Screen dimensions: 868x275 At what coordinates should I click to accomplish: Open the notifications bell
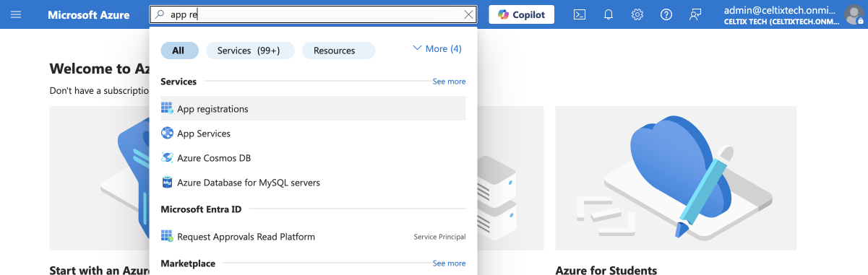click(x=609, y=14)
